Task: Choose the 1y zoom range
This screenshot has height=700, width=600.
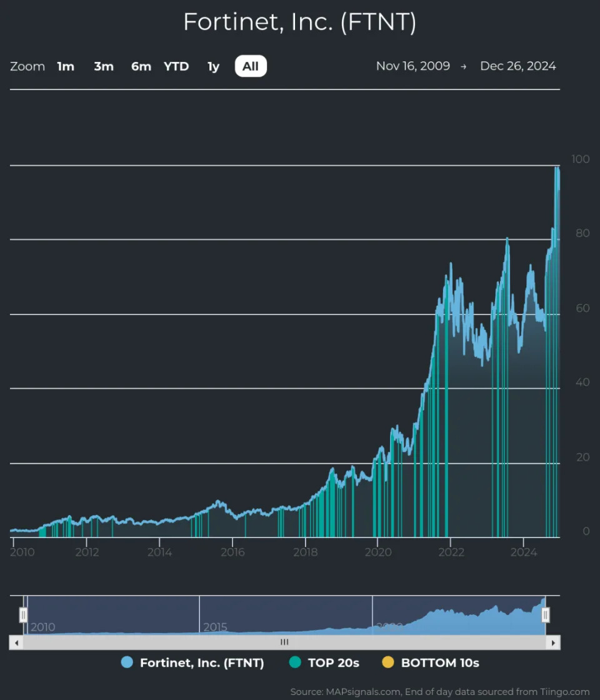Action: [213, 66]
